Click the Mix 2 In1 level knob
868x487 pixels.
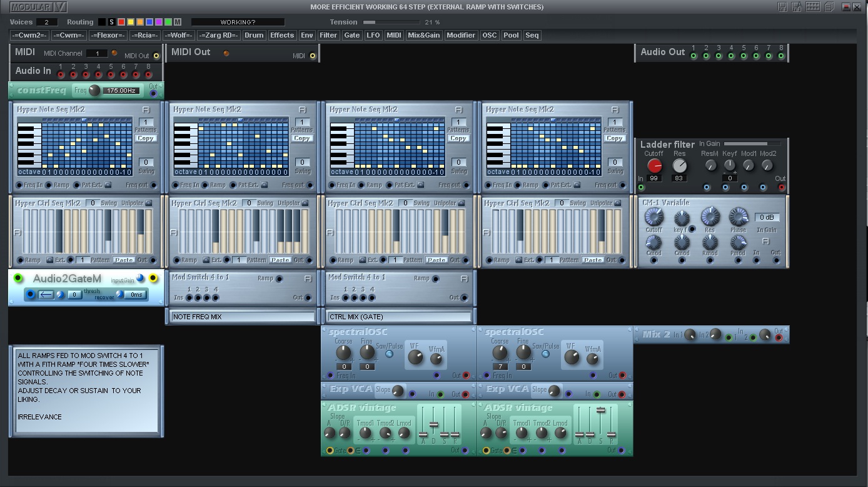click(x=690, y=335)
